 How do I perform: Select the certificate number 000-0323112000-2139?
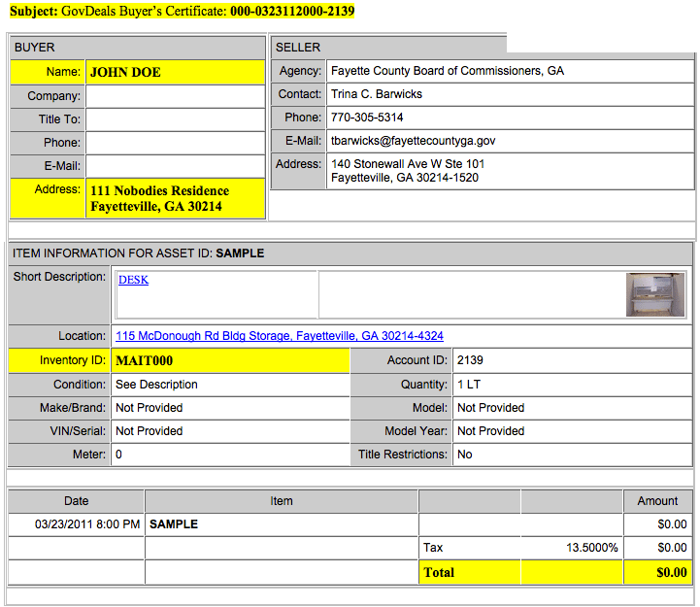[x=292, y=11]
